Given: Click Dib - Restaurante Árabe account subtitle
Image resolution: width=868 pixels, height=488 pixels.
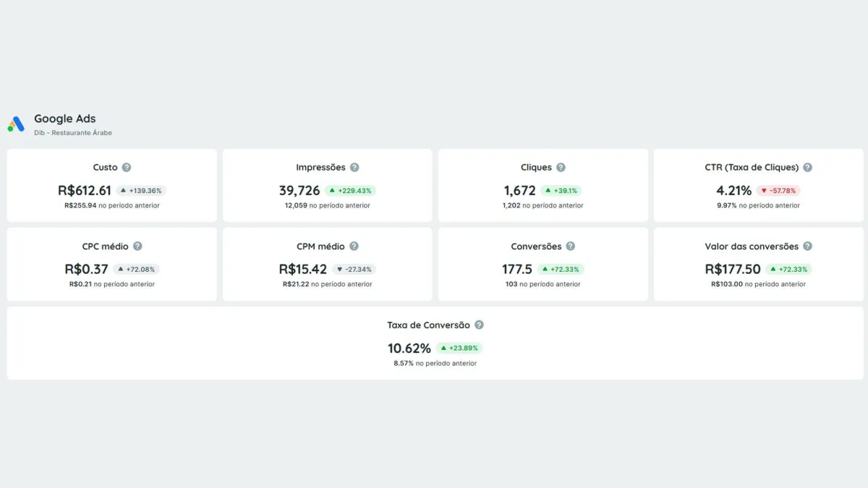Looking at the screenshot, I should point(73,133).
